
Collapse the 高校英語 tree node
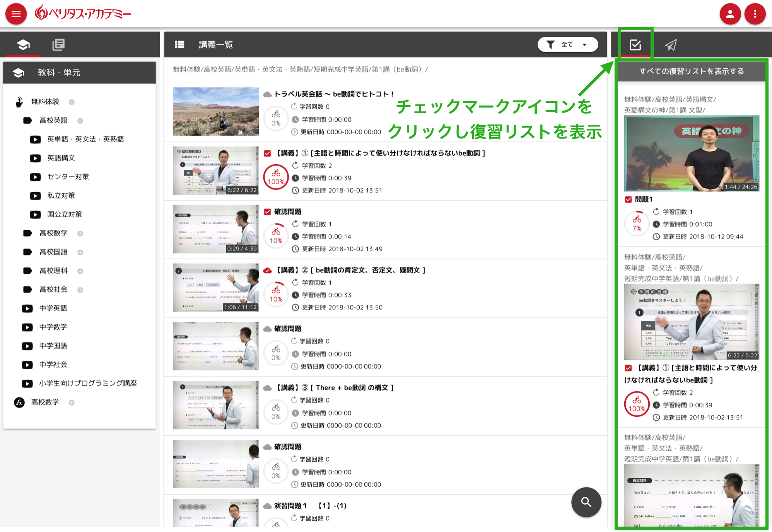(80, 121)
